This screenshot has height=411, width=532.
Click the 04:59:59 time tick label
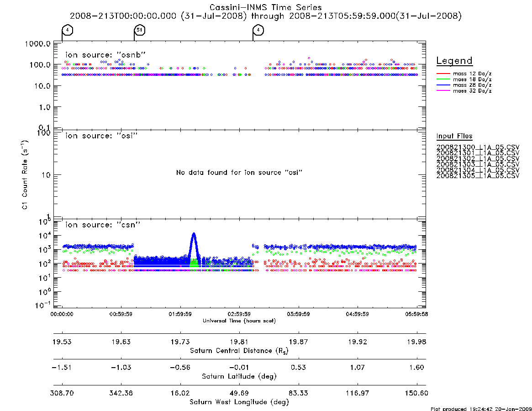(357, 314)
